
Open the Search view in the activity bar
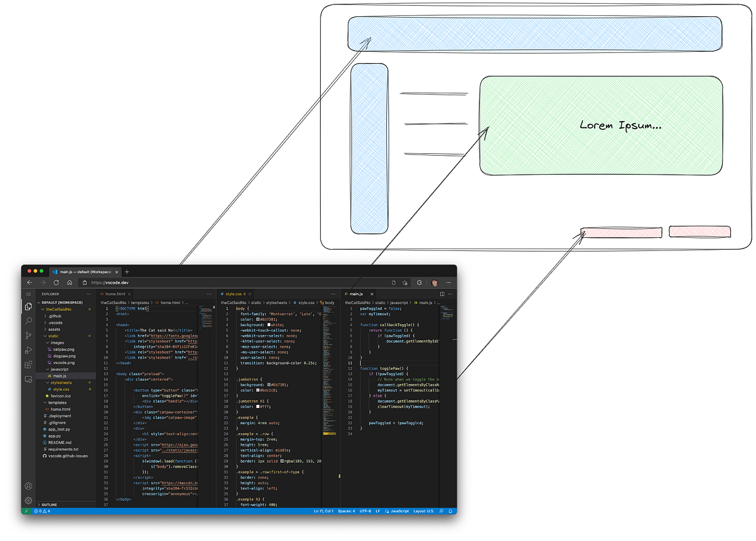tap(29, 320)
